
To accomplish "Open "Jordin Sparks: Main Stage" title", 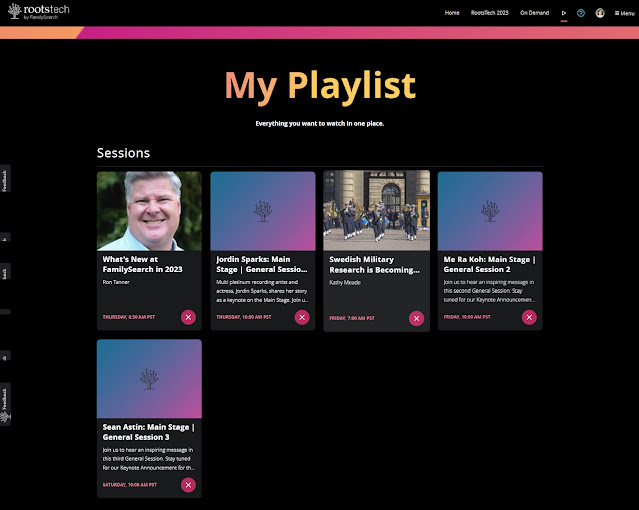I will [262, 264].
